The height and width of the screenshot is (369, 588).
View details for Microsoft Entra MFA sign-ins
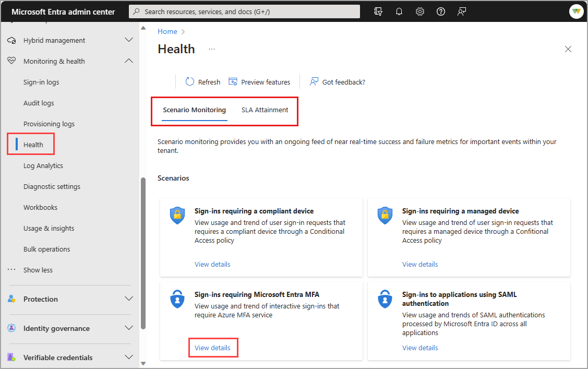point(212,348)
